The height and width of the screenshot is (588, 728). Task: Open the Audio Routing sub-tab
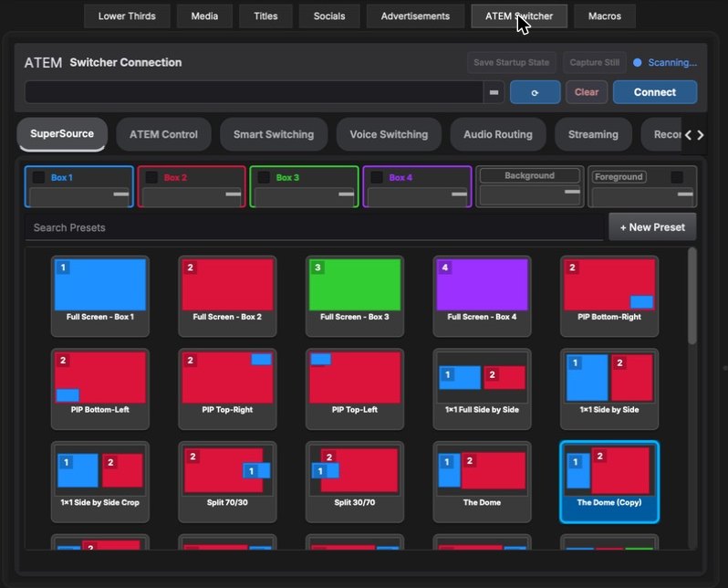(x=498, y=134)
